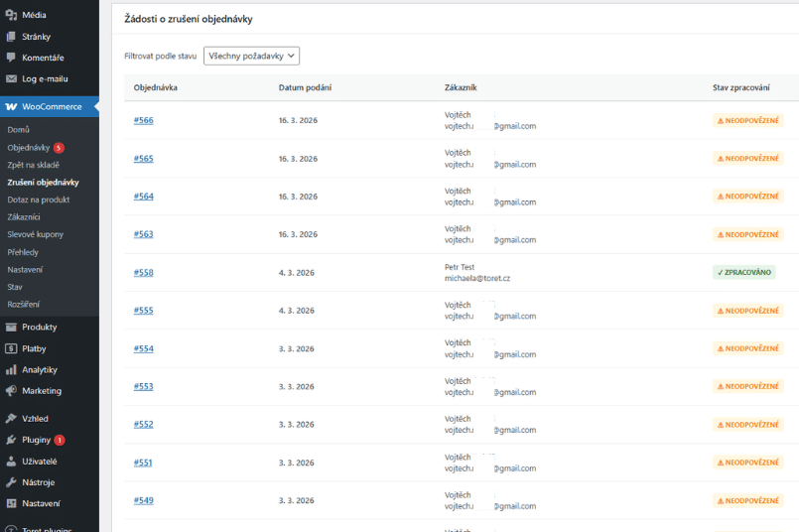Click customer name Petr Test

[460, 267]
